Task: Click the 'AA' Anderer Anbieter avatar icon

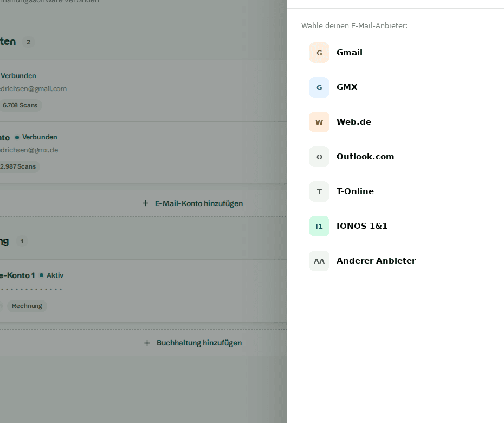Action: click(x=319, y=261)
